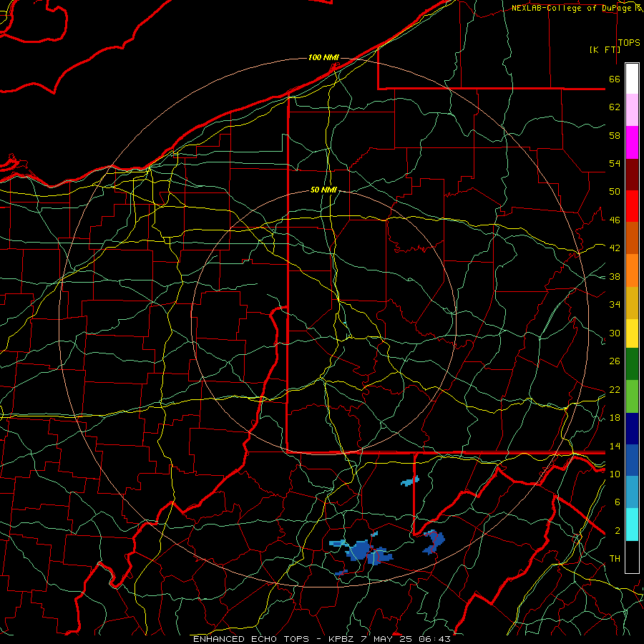Screen dimensions: 644x644
Task: Click the yellow 34 kft legend swatch
Action: pos(632,333)
